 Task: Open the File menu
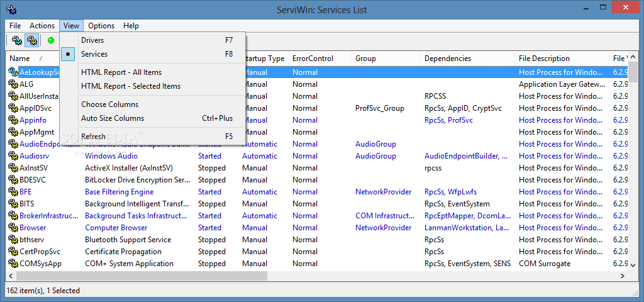[x=15, y=25]
